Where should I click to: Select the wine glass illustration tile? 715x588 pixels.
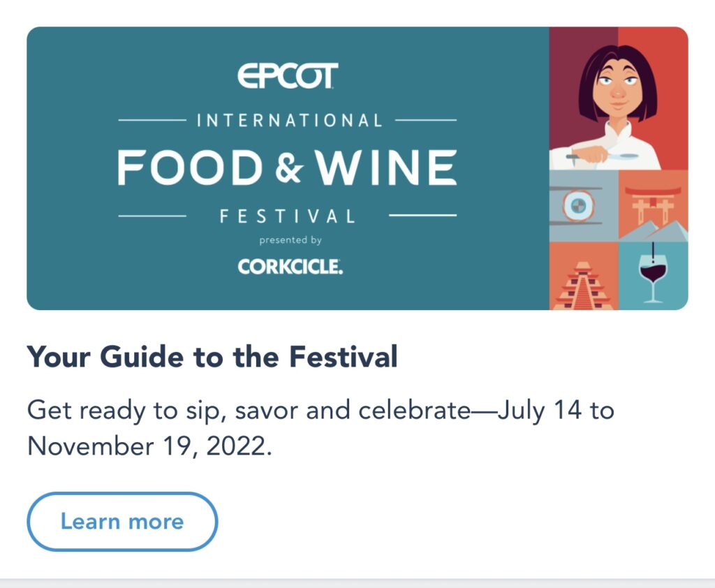[x=653, y=276]
